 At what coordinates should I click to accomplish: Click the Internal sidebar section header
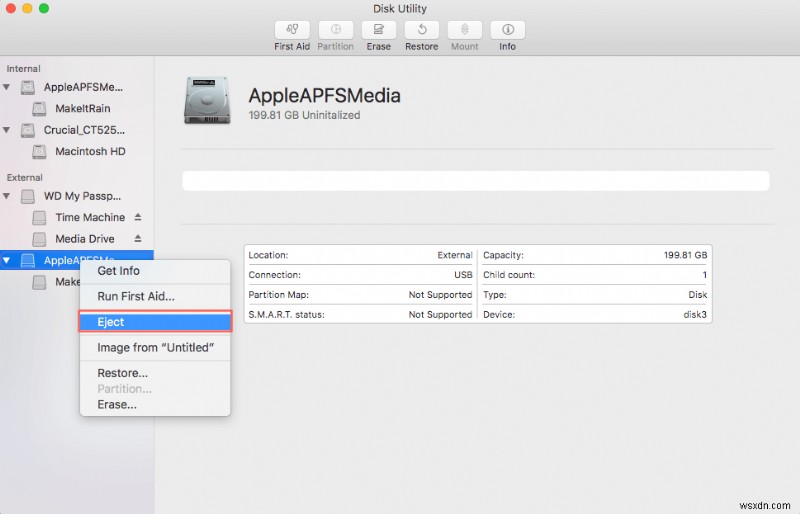pos(23,69)
